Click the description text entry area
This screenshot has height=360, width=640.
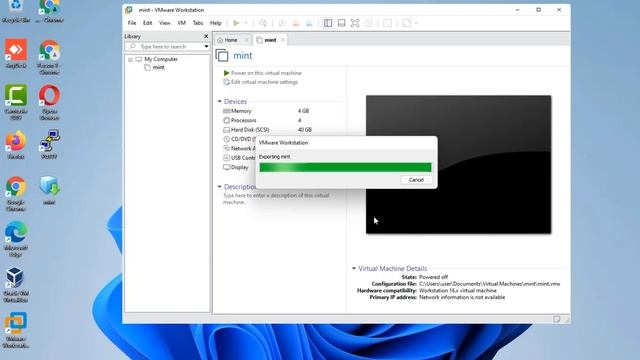tap(276, 199)
